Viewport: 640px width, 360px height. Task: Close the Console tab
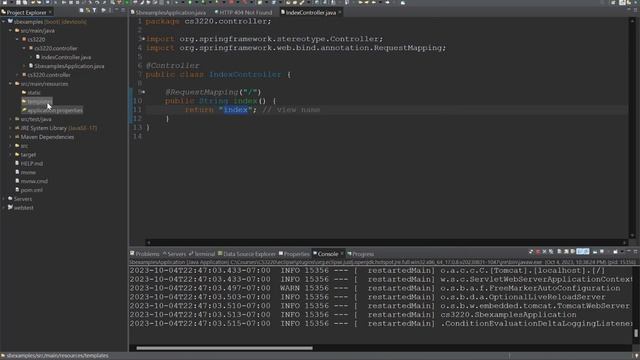pos(342,254)
